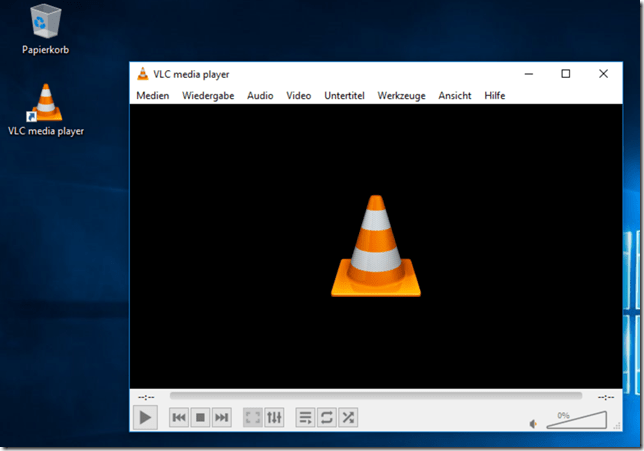The image size is (644, 451).
Task: Click the playback seek bar
Action: coord(375,397)
